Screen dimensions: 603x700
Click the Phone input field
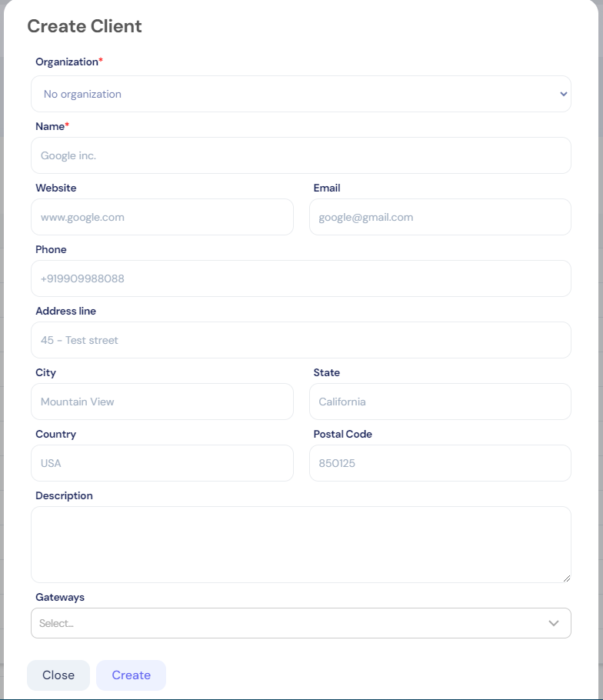tap(301, 278)
